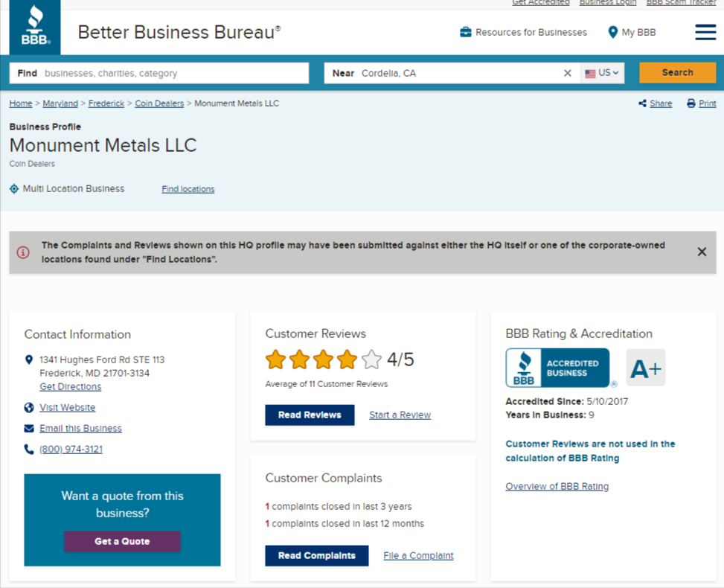Viewport: 724px width, 588px height.
Task: Click the A+ rating badge
Action: (x=646, y=368)
